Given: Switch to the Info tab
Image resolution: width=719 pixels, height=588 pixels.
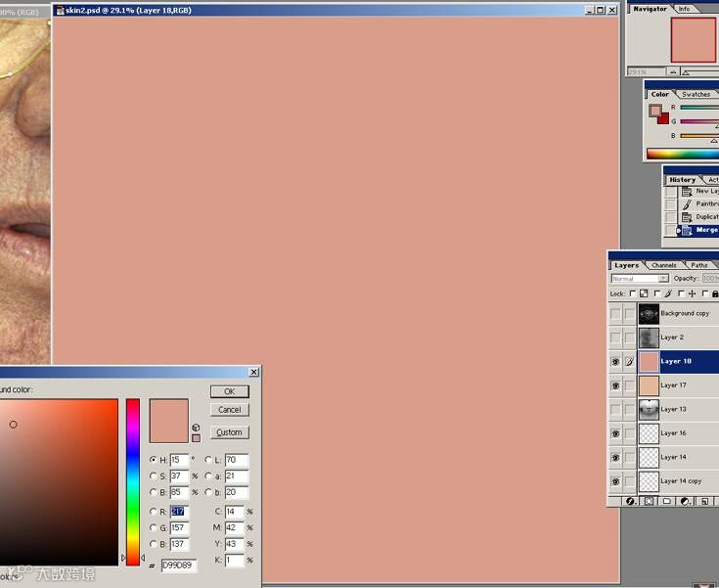Looking at the screenshot, I should pos(684,9).
